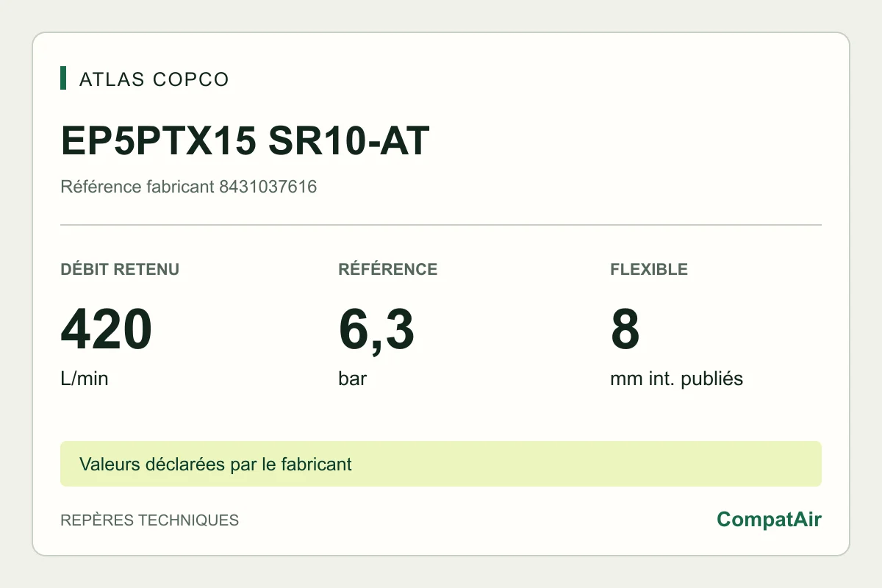The height and width of the screenshot is (588, 882).
Task: Click the manufacturer number 8431037616
Action: (268, 187)
